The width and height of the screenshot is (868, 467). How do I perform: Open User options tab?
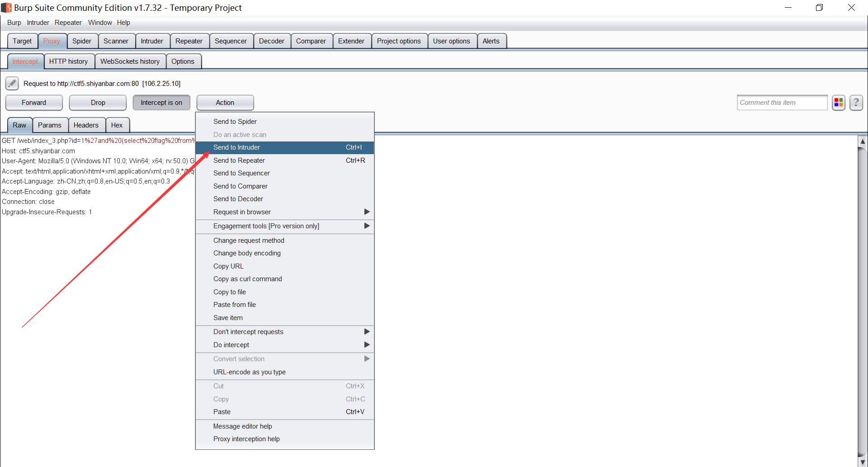pyautogui.click(x=452, y=41)
